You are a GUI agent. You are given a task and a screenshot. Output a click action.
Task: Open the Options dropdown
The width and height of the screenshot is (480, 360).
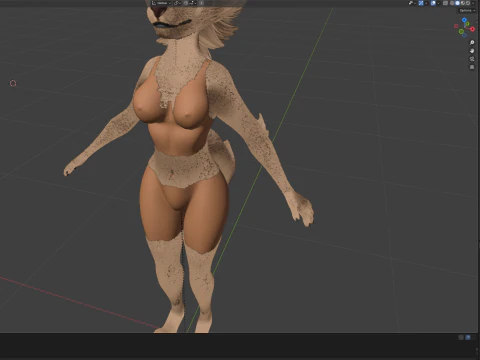point(467,11)
